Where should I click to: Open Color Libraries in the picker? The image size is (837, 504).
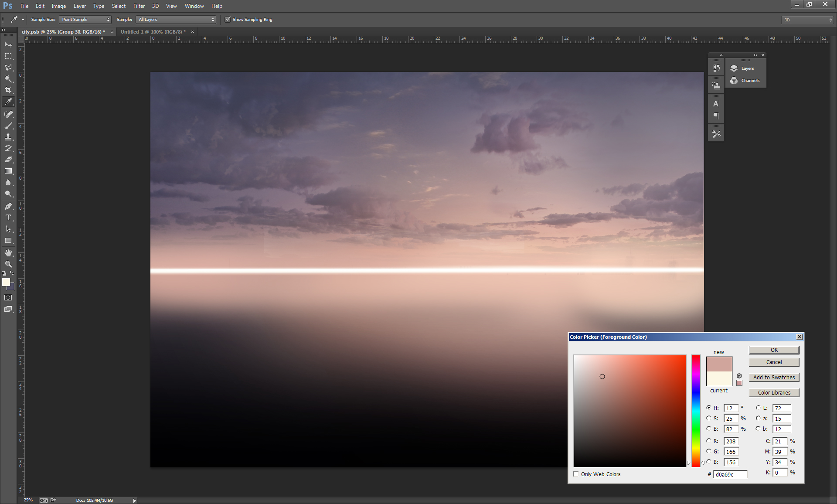coord(774,393)
